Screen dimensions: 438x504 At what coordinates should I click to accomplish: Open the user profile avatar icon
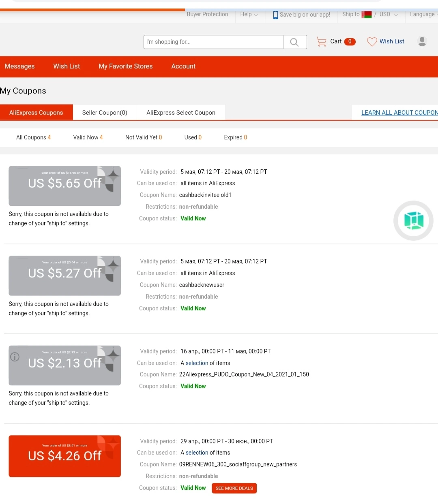(422, 41)
